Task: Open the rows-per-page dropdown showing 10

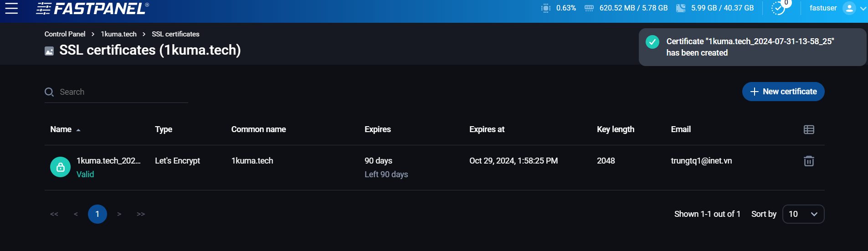Action: tap(803, 214)
